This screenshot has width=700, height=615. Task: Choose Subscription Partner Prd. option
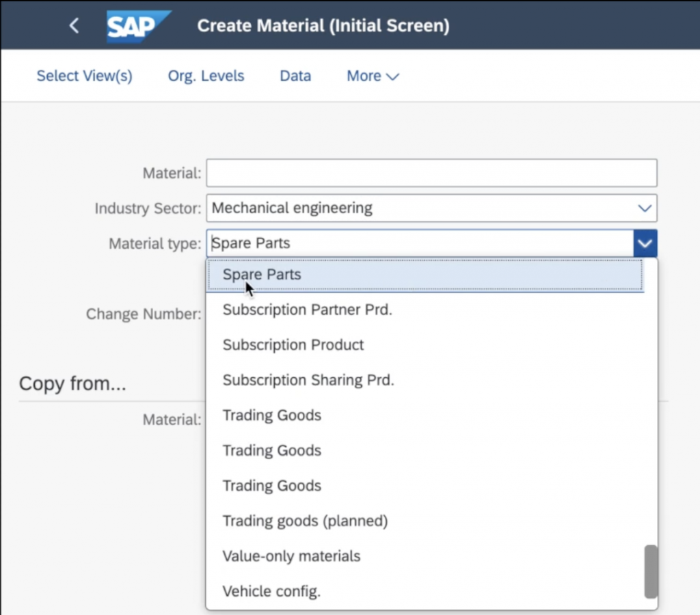click(307, 310)
